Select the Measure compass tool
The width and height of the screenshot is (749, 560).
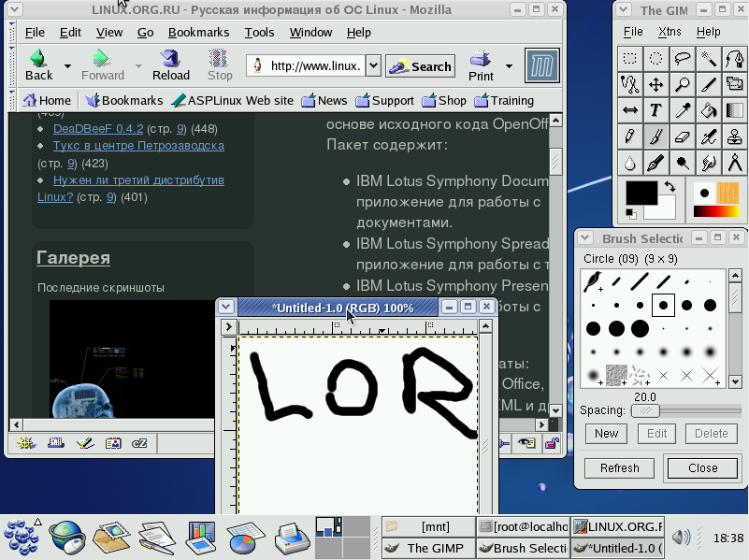735,163
